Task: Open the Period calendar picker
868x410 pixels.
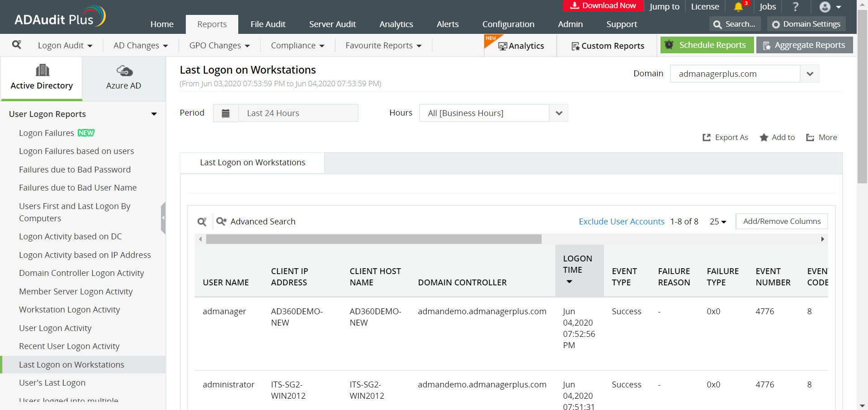Action: [x=226, y=113]
